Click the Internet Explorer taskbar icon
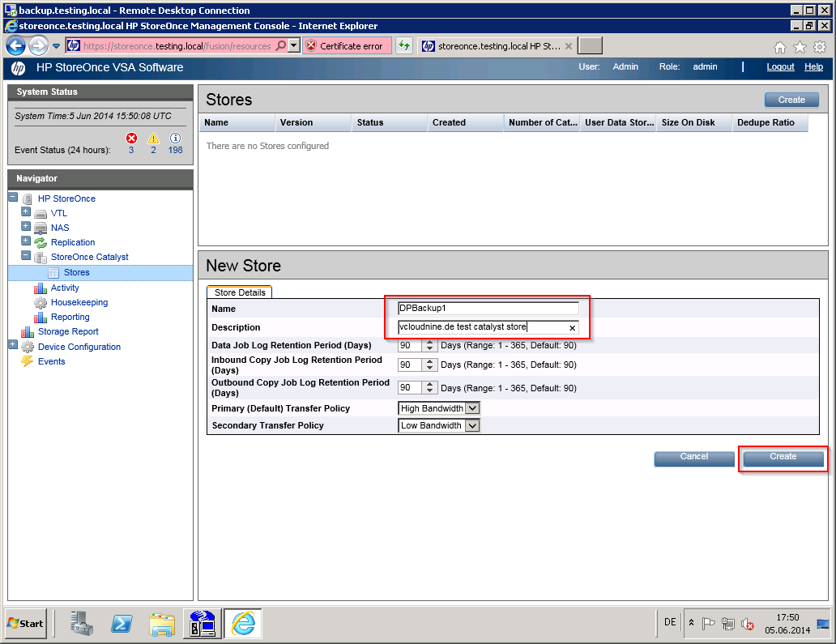Viewport: 836px width, 644px height. click(243, 623)
